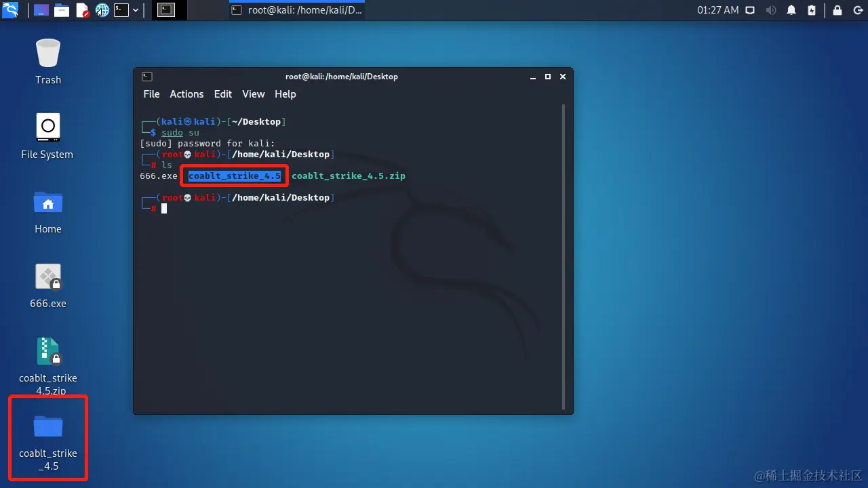Image resolution: width=868 pixels, height=488 pixels.
Task: Open the terminal Help menu
Action: (285, 94)
